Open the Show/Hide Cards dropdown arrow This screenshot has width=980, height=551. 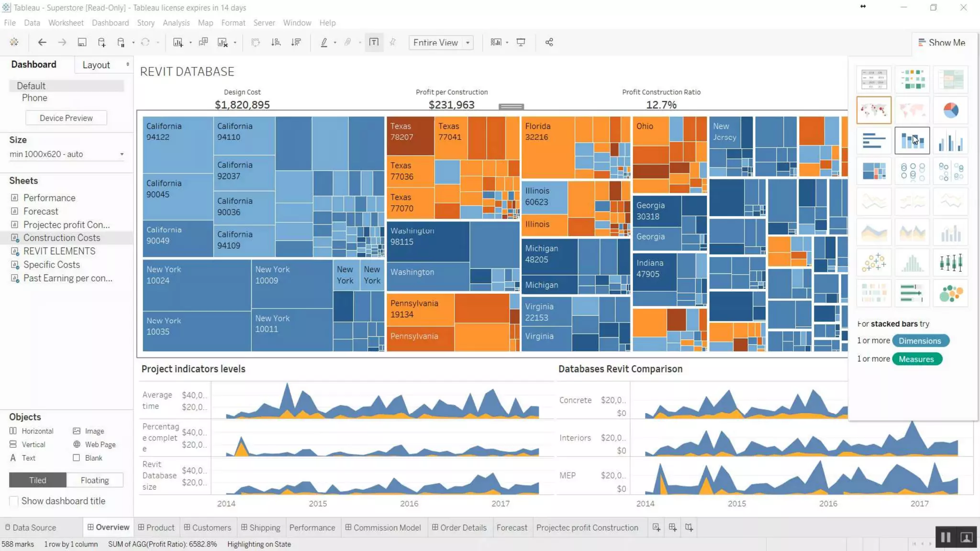pos(507,42)
